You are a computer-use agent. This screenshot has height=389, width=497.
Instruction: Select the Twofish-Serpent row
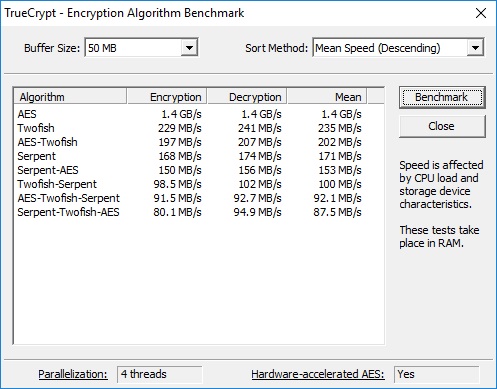(189, 184)
